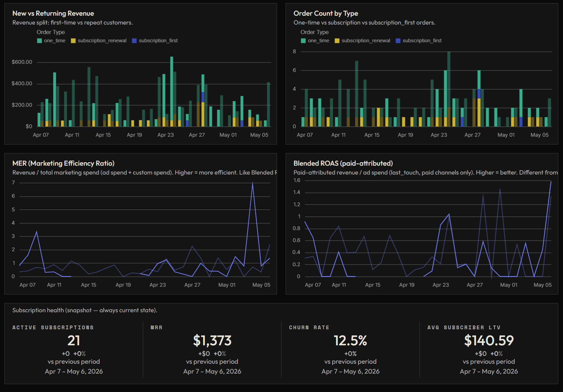Toggle one_time label in Revenue chart legend
The width and height of the screenshot is (563, 392).
55,41
